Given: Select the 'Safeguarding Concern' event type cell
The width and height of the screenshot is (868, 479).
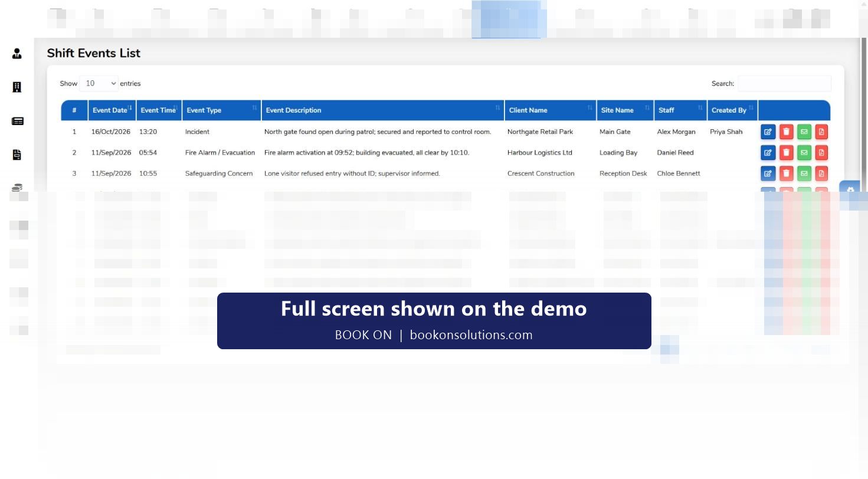Looking at the screenshot, I should (x=219, y=173).
